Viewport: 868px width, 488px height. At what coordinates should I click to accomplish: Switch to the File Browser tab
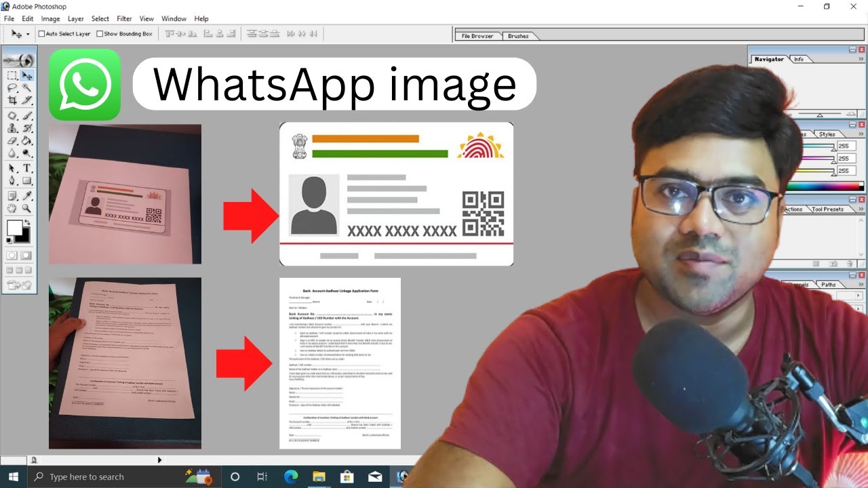pyautogui.click(x=477, y=36)
